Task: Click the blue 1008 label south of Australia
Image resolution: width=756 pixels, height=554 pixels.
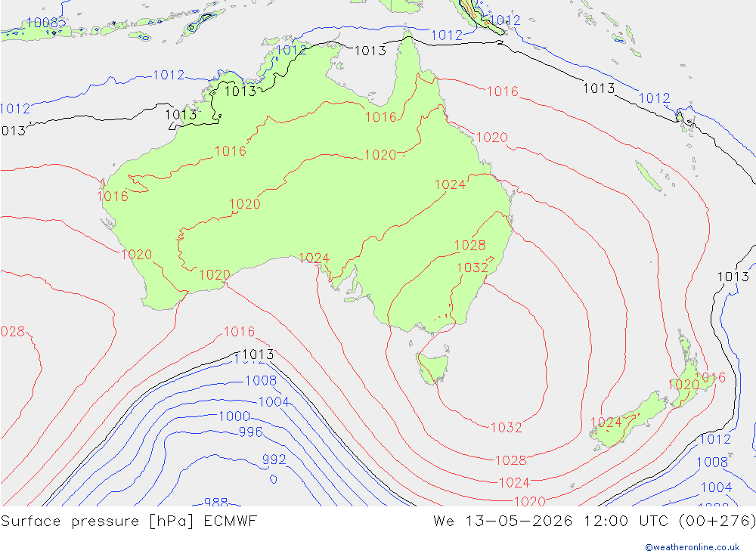Action: (261, 381)
